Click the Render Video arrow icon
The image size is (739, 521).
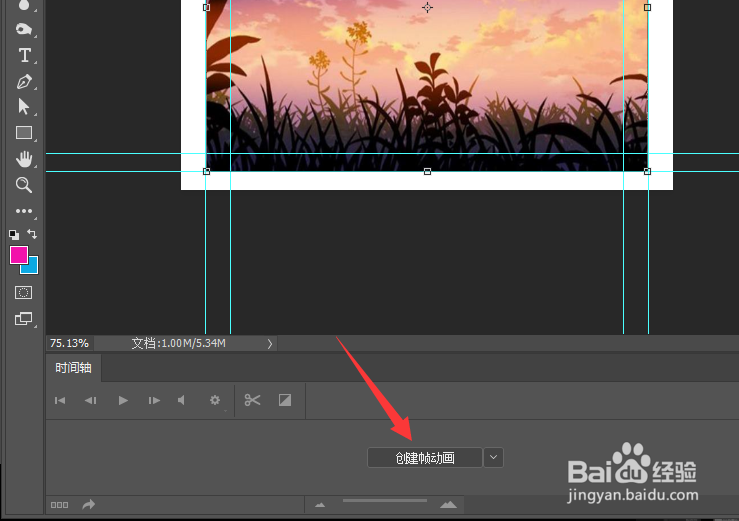(89, 504)
